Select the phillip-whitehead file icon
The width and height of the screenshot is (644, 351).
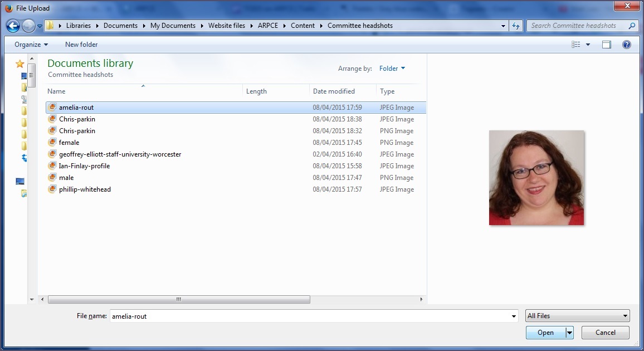tap(52, 189)
